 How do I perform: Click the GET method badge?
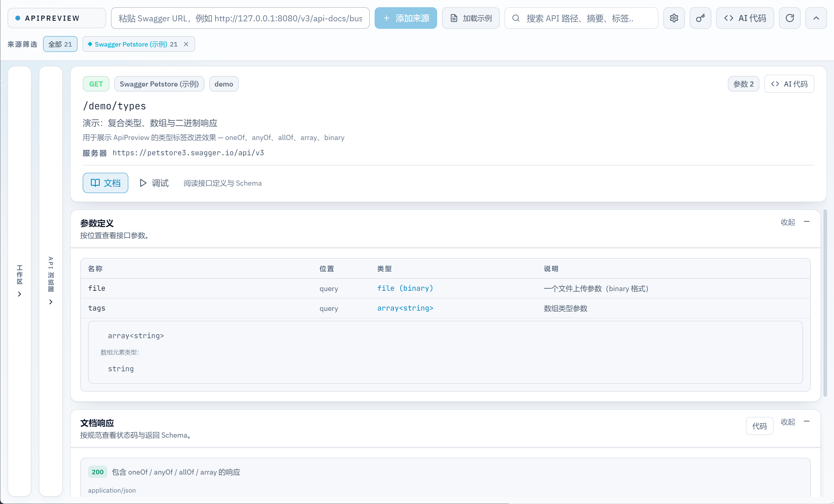pyautogui.click(x=96, y=84)
